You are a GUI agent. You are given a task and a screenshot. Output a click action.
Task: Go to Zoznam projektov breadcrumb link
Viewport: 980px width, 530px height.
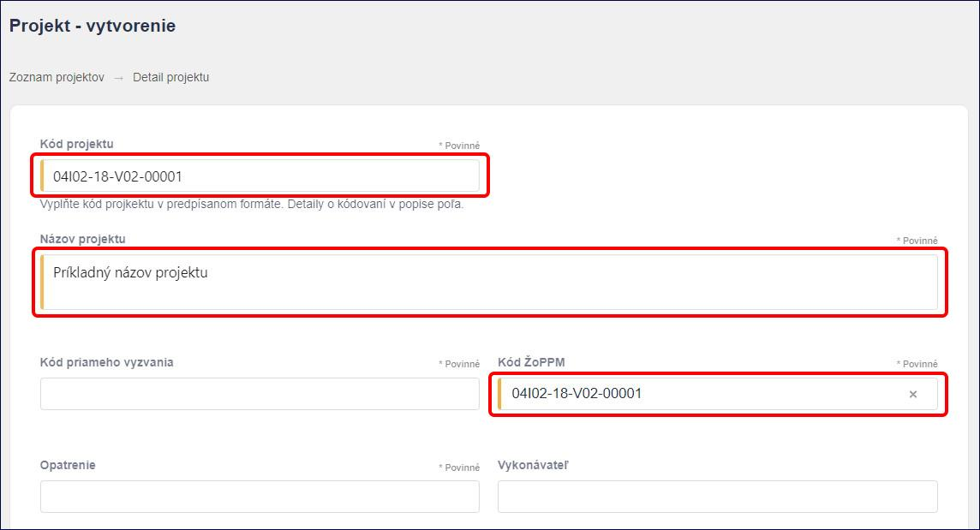(x=57, y=78)
